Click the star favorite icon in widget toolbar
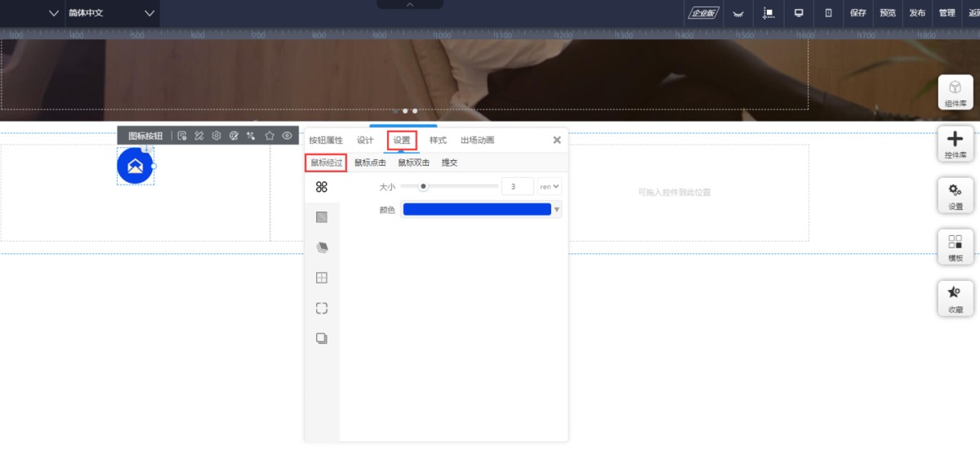The height and width of the screenshot is (450, 980). click(x=269, y=136)
